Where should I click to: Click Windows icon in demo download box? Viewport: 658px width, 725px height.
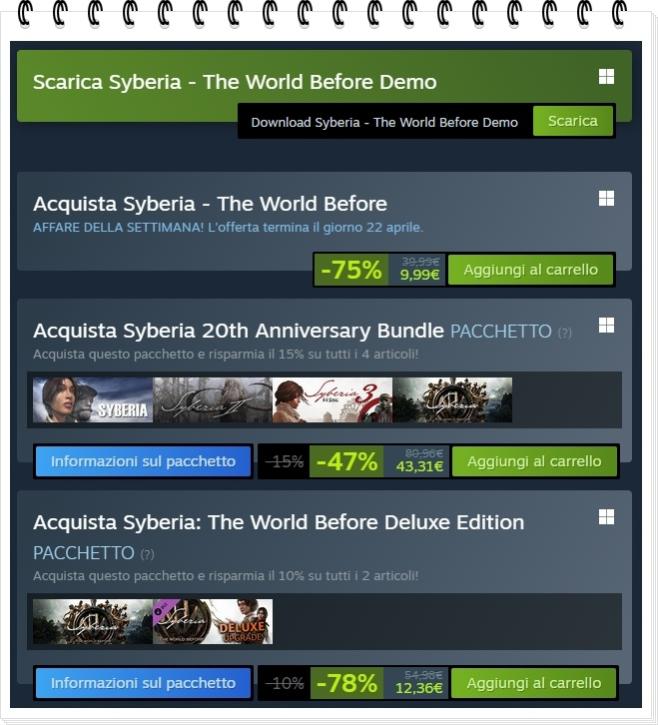tap(606, 77)
